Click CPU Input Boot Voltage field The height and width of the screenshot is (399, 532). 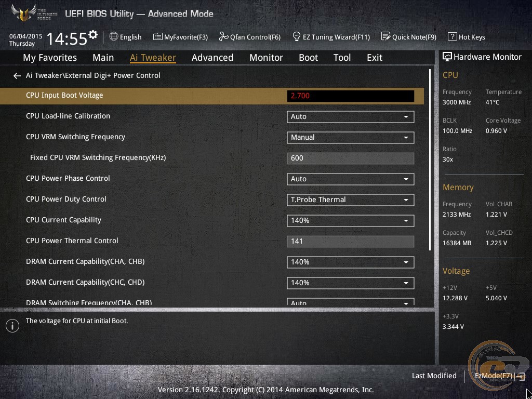[x=351, y=96]
